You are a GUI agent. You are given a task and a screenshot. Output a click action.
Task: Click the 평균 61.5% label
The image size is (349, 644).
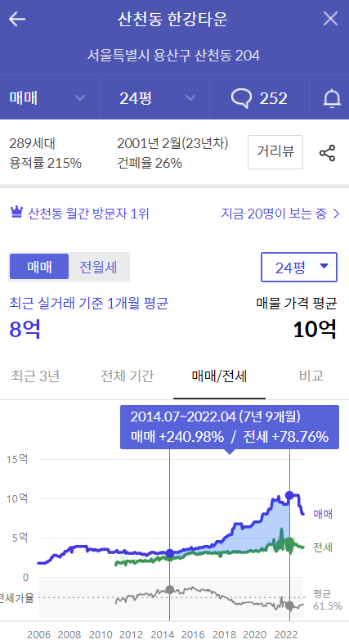pos(327,600)
